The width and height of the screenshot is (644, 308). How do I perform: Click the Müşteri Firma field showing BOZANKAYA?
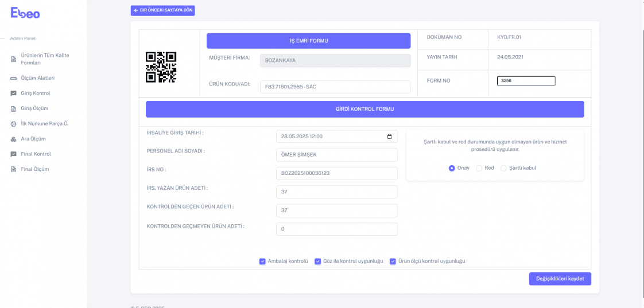(335, 61)
